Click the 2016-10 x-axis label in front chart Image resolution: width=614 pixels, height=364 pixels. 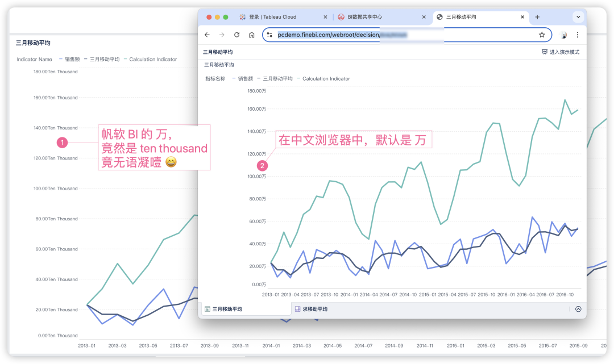click(x=565, y=294)
